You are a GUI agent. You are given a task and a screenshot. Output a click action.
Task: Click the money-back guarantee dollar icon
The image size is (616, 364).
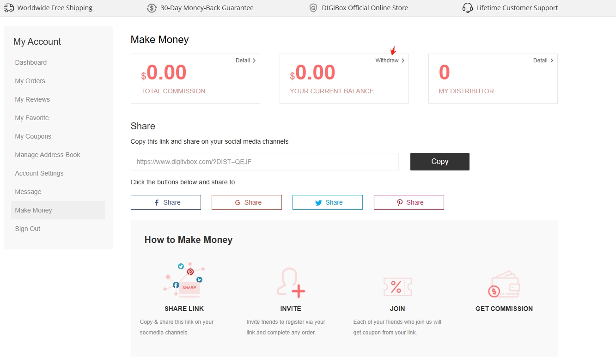tap(152, 8)
